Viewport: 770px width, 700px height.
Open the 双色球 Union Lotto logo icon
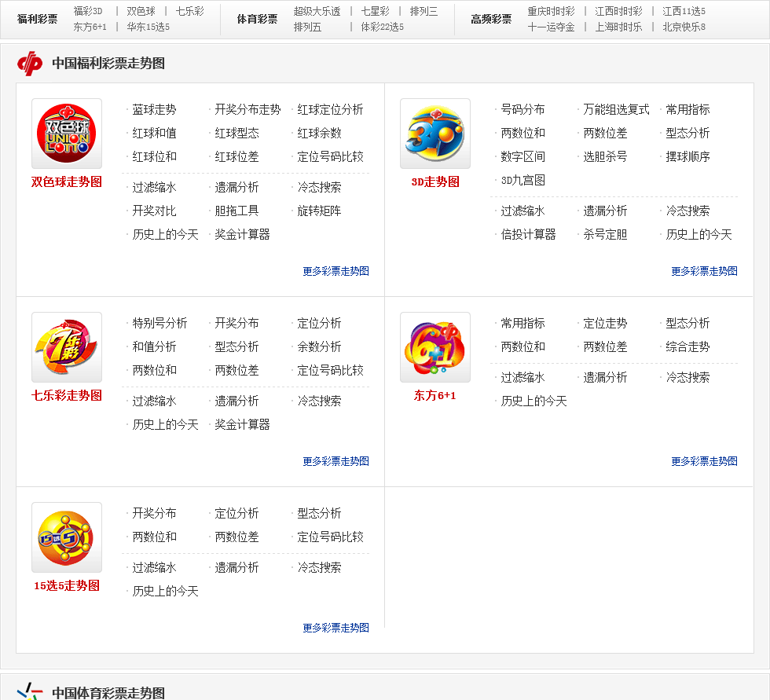[67, 134]
